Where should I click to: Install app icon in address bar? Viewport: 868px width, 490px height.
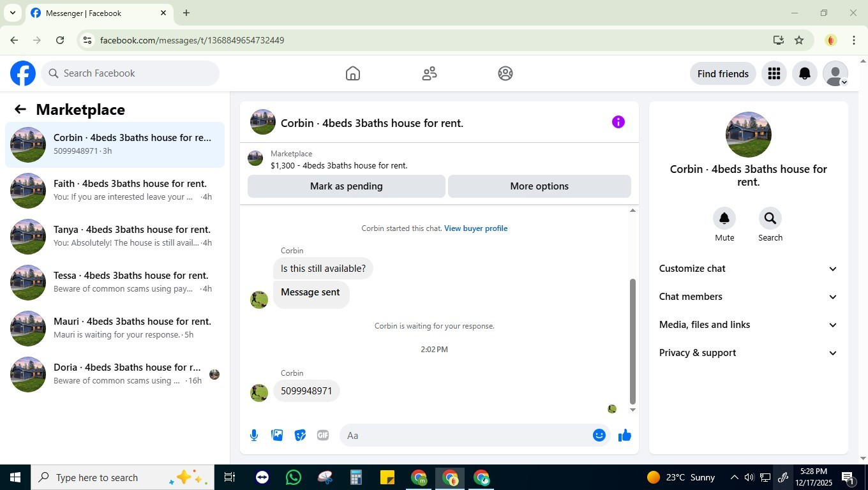tap(778, 40)
